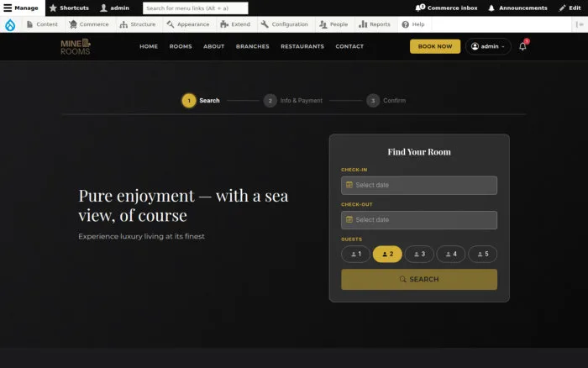This screenshot has height=368, width=588.
Task: Click the SEARCH rooms button
Action: coord(419,280)
